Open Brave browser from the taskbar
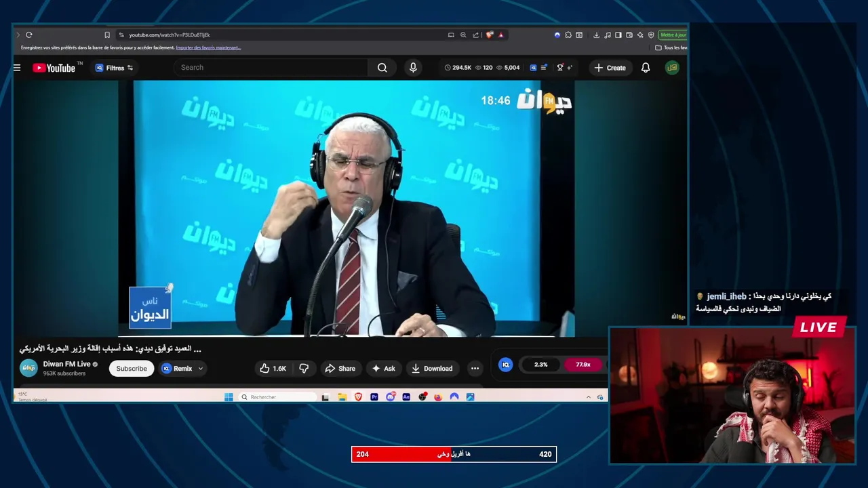Image resolution: width=868 pixels, height=488 pixels. [358, 397]
